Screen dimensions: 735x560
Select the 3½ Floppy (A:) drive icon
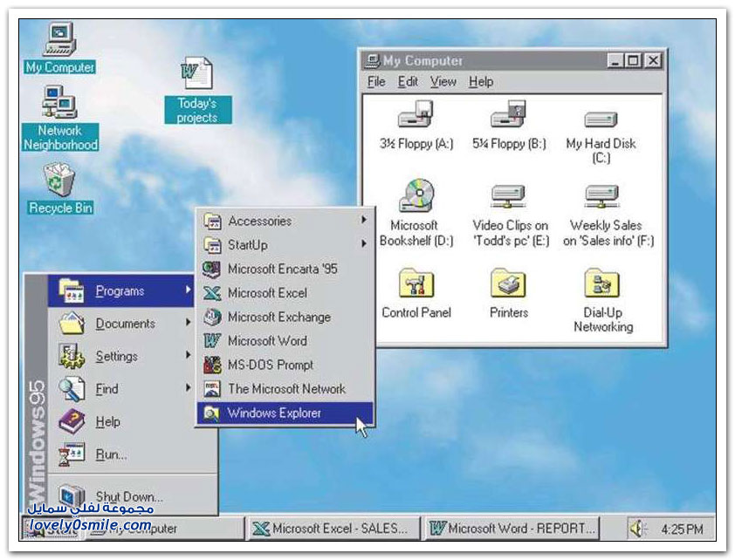[x=416, y=114]
